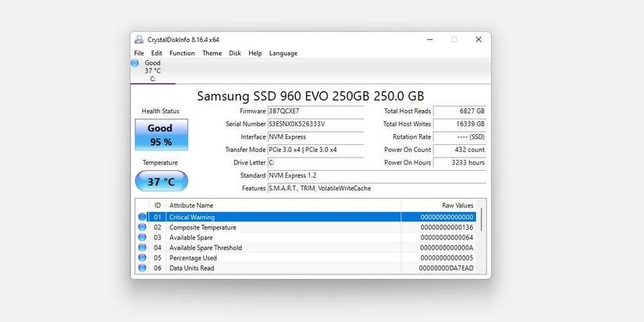The height and width of the screenshot is (322, 644).
Task: Click the Standard NVM Express 1.2 field
Action: click(x=376, y=175)
